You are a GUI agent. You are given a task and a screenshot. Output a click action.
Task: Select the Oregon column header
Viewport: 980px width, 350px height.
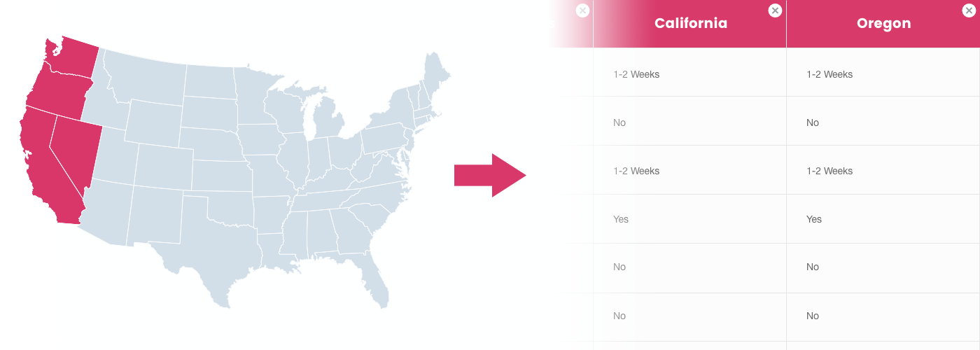[883, 24]
